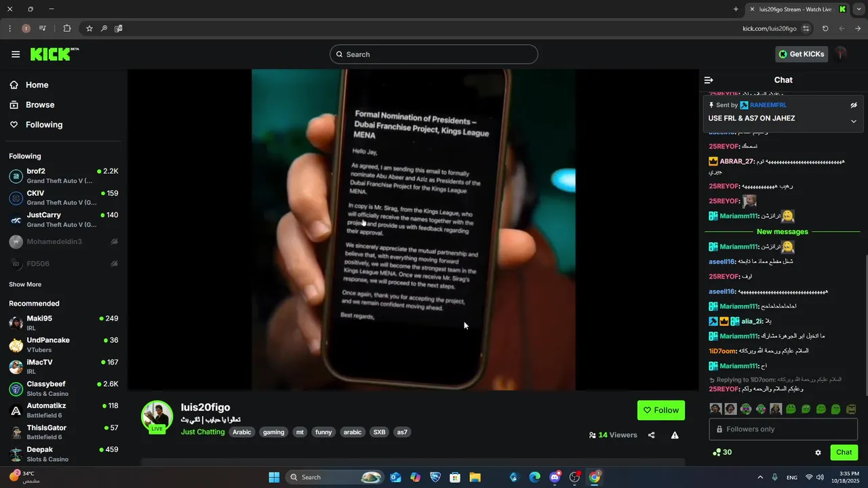
Task: Select the gaming tag
Action: 274,432
